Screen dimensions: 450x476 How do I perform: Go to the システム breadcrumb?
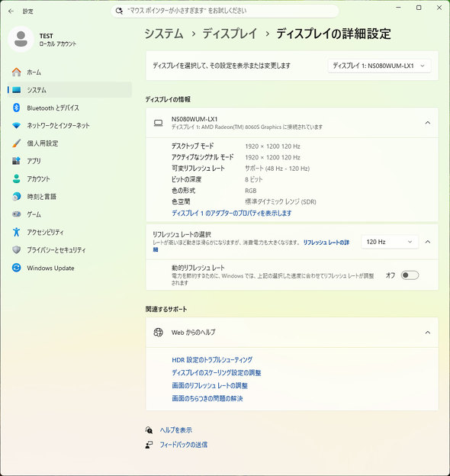click(x=164, y=34)
